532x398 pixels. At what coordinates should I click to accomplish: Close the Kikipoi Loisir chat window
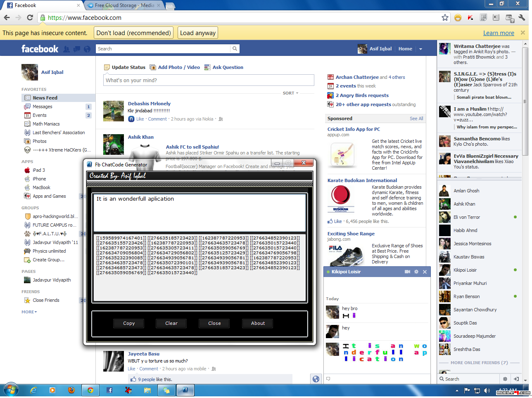[x=425, y=272]
